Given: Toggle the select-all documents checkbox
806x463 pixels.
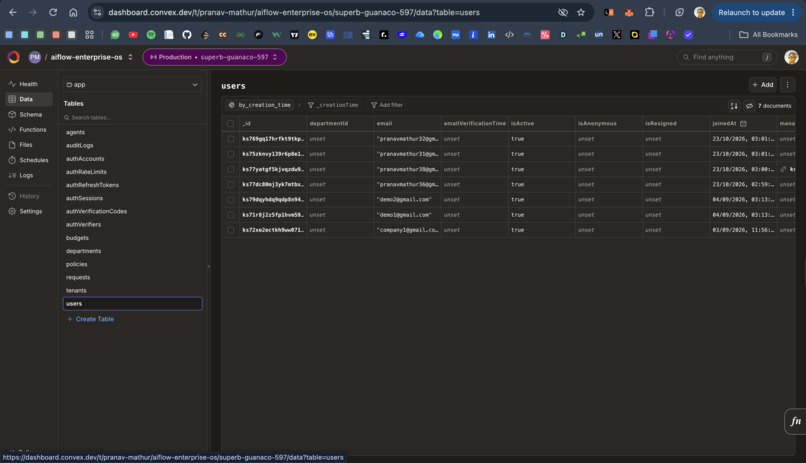Looking at the screenshot, I should click(230, 123).
